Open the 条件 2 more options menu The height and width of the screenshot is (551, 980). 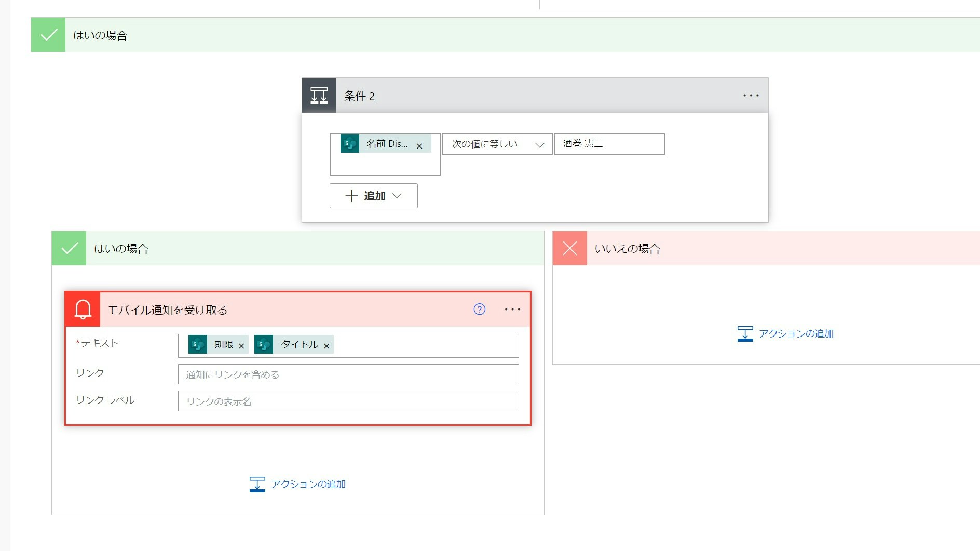click(751, 96)
